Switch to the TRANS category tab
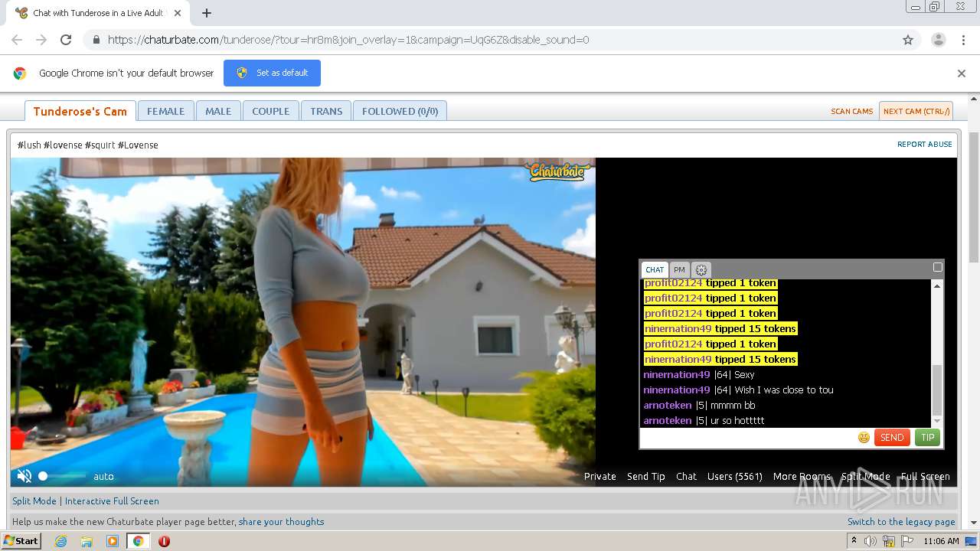980x551 pixels. click(326, 111)
